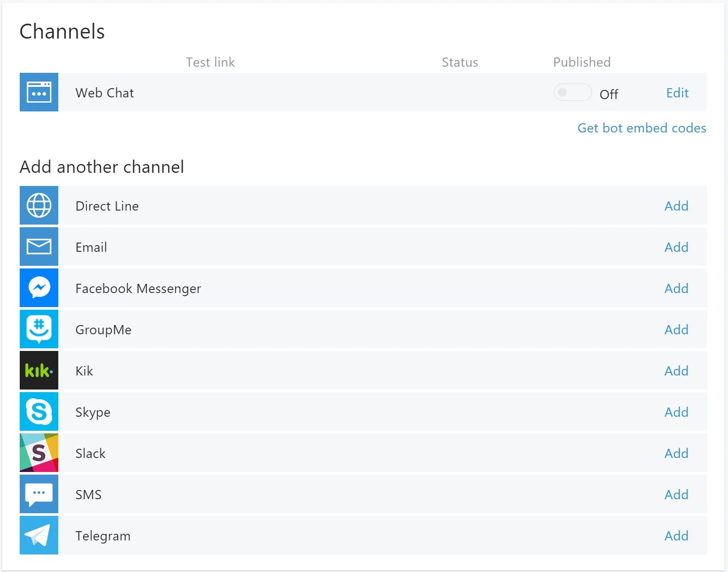
Task: Click the Skype logo icon
Action: [x=39, y=411]
